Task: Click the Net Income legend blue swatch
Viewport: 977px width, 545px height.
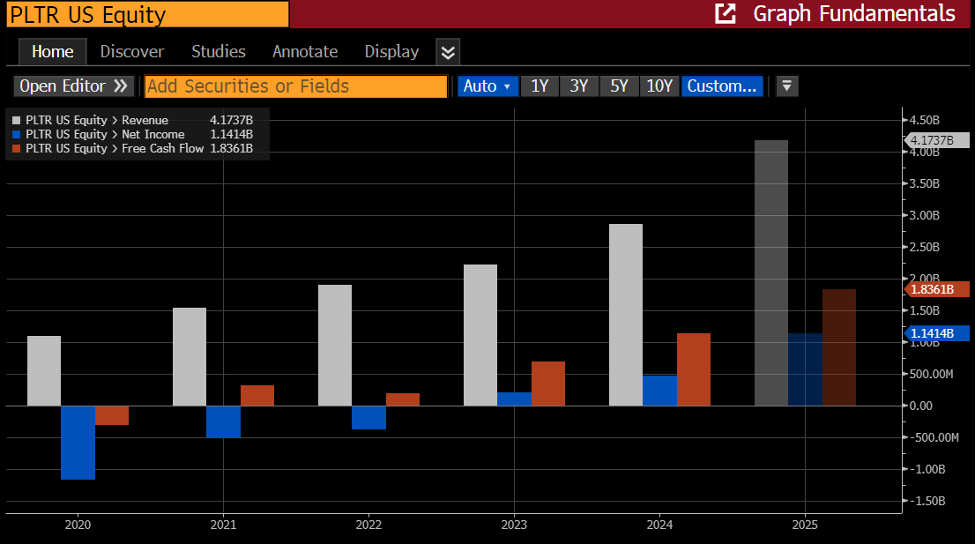Action: coord(16,135)
